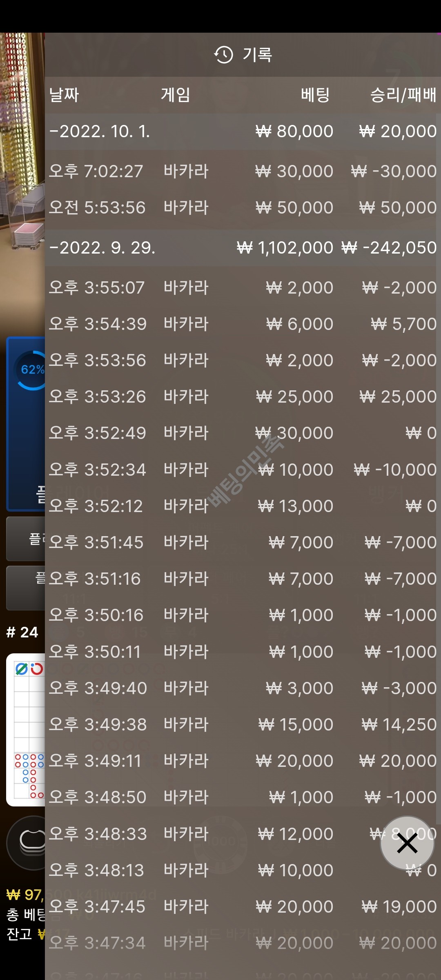Select the 오후 3:49:38 record with ₩14,250

243,724
